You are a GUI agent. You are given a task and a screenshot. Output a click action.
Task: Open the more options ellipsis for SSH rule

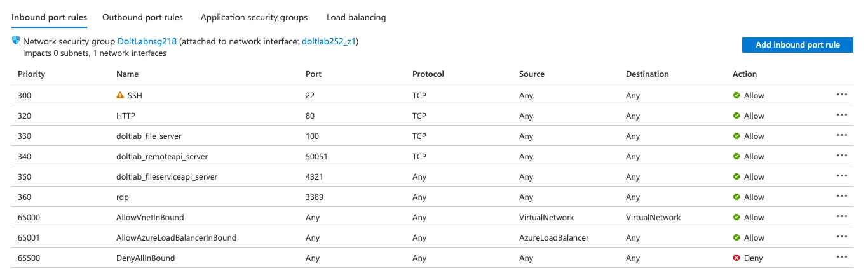click(x=842, y=95)
